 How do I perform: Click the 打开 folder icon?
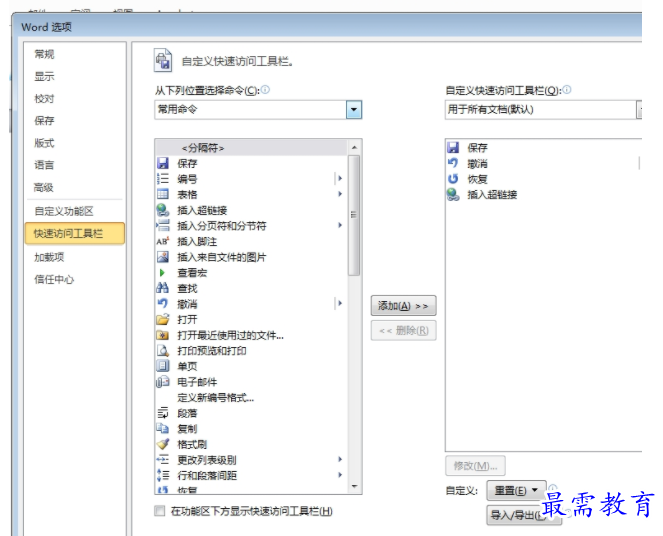163,319
